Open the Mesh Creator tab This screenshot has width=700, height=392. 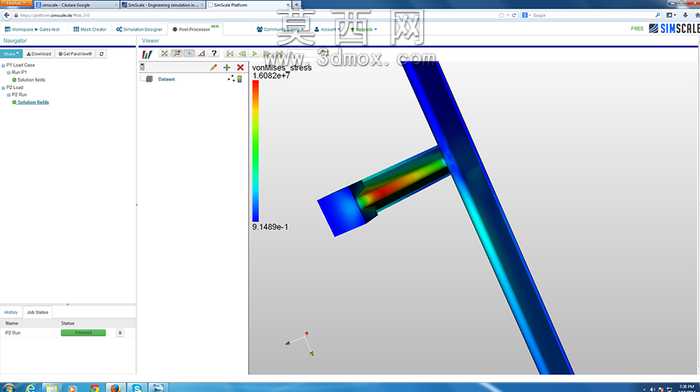click(x=90, y=29)
